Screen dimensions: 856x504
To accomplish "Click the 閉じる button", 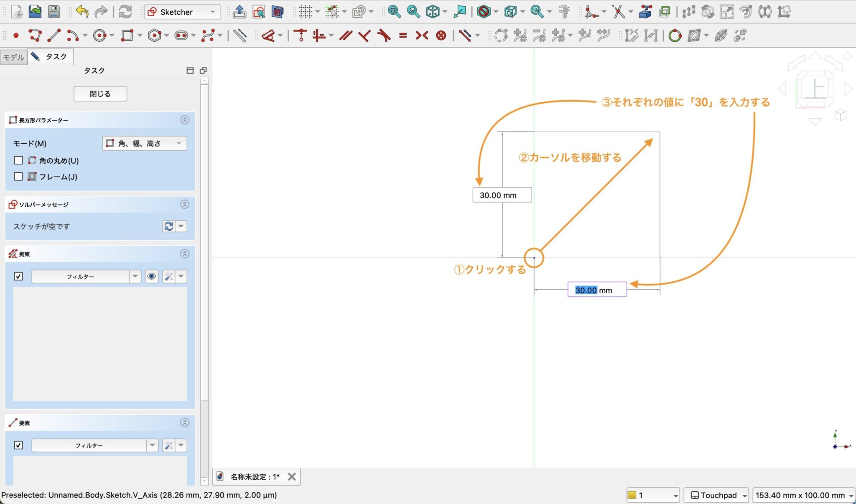I will 100,94.
